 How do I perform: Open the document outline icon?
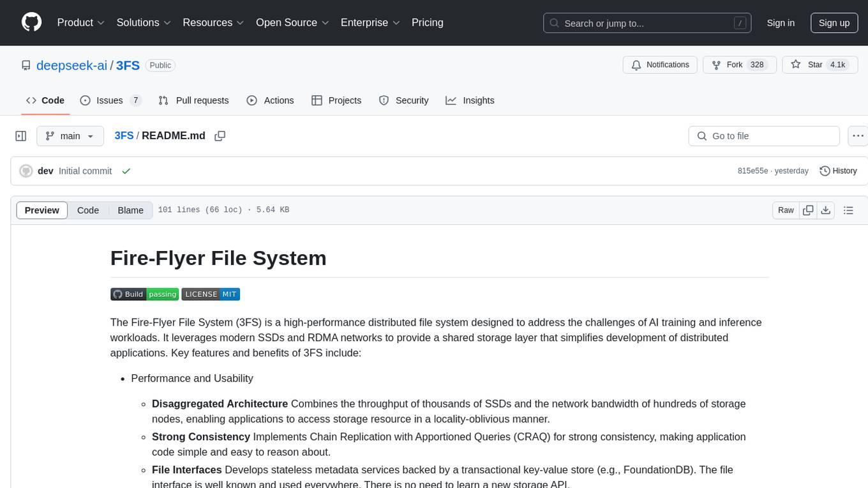pos(848,210)
